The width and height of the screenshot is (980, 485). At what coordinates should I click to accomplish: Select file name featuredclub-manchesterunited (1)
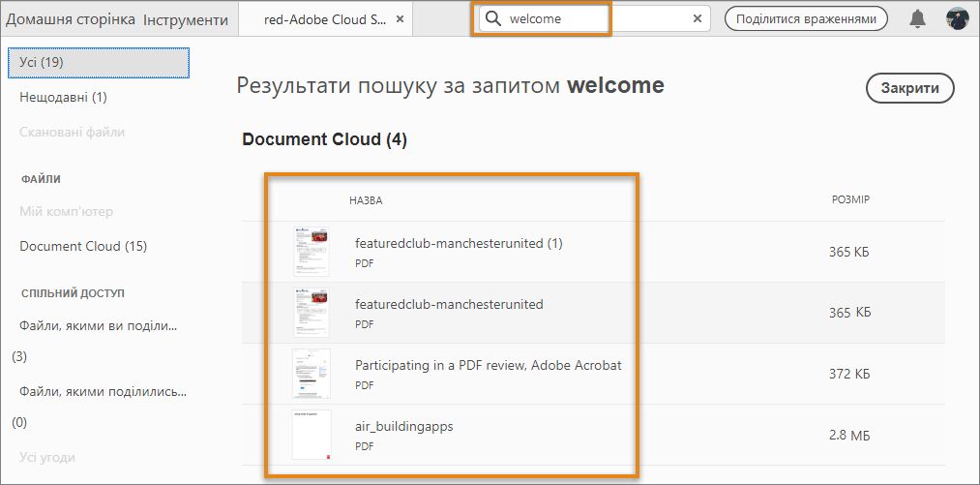pyautogui.click(x=459, y=244)
